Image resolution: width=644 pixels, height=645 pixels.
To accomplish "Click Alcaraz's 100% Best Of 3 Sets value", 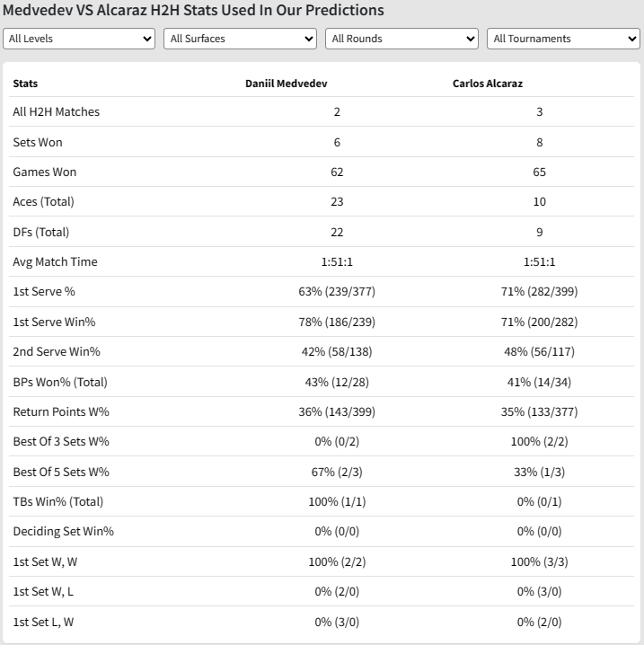I will (x=539, y=441).
